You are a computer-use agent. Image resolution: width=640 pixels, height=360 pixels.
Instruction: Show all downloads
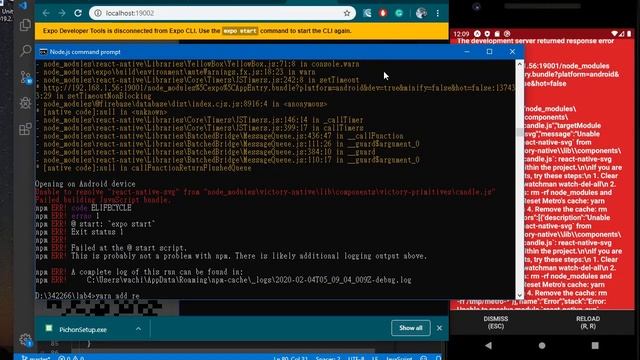pyautogui.click(x=411, y=328)
